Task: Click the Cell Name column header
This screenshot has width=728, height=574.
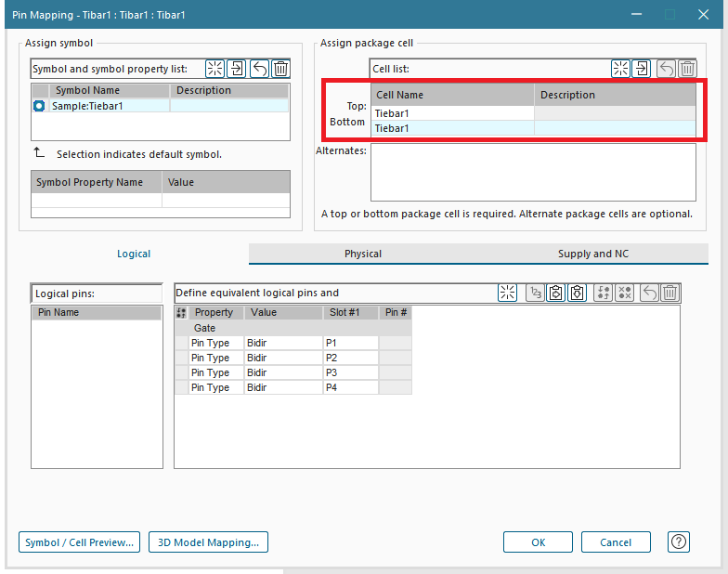Action: tap(453, 95)
